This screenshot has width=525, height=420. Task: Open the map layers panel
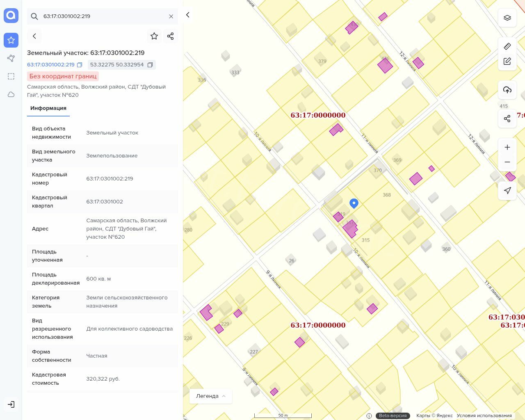click(x=507, y=18)
